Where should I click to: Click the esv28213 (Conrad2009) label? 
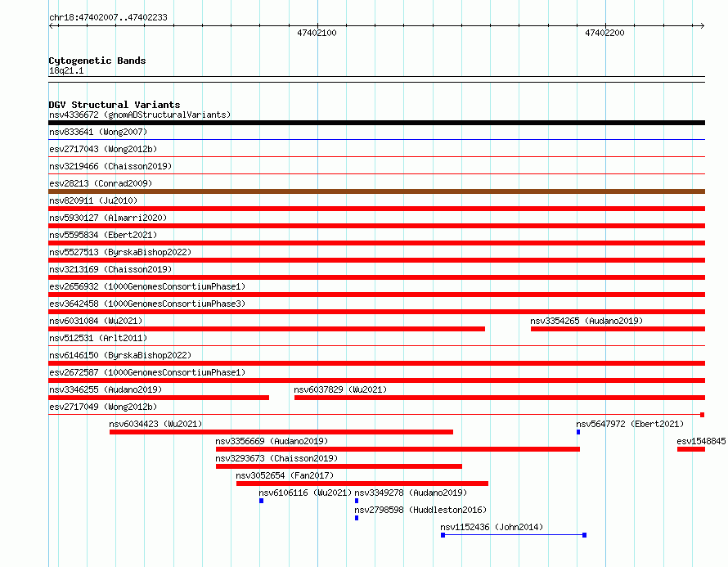point(101,183)
